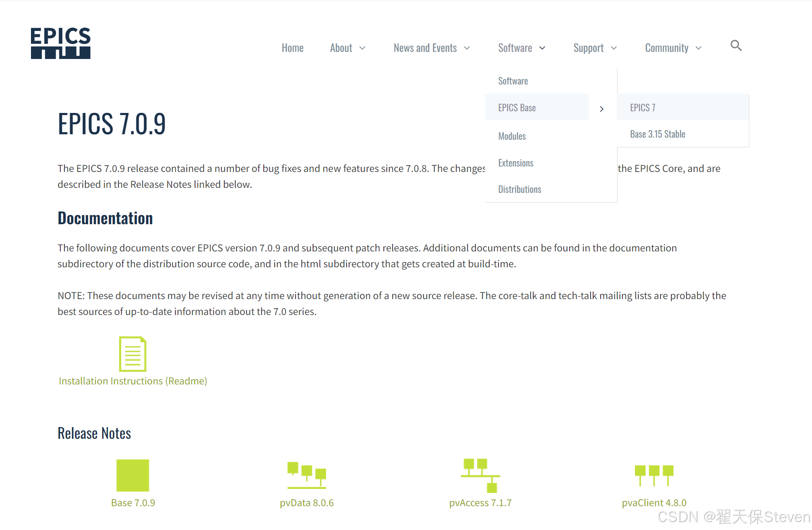Viewport: 812px width, 530px height.
Task: Click the EPICS logo
Action: click(x=61, y=43)
